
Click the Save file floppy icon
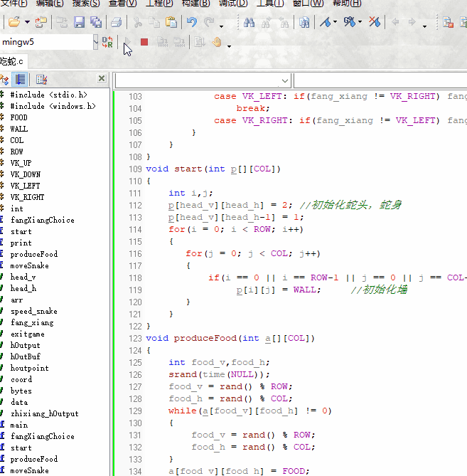click(79, 22)
